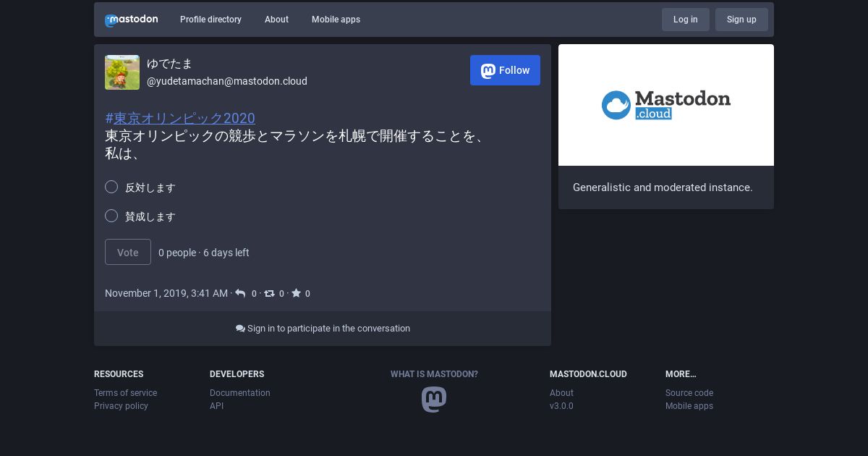Open the Mastodon.cloud banner image
This screenshot has width=868, height=456.
666,105
